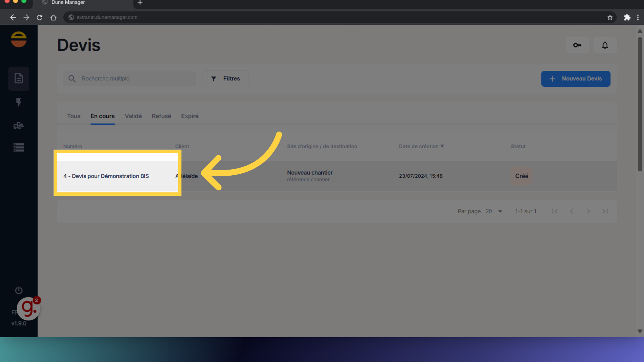Open quote 4 - Devis pour Démonstration BIS
The width and height of the screenshot is (644, 362).
[106, 176]
